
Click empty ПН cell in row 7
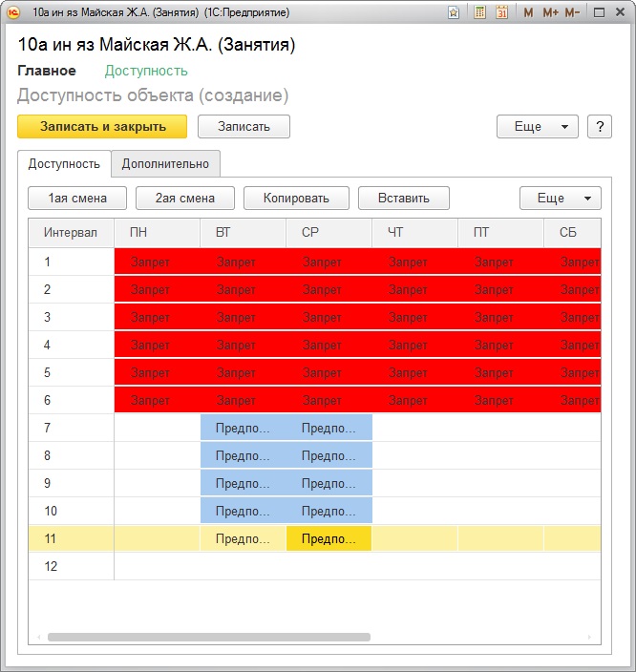coord(157,428)
